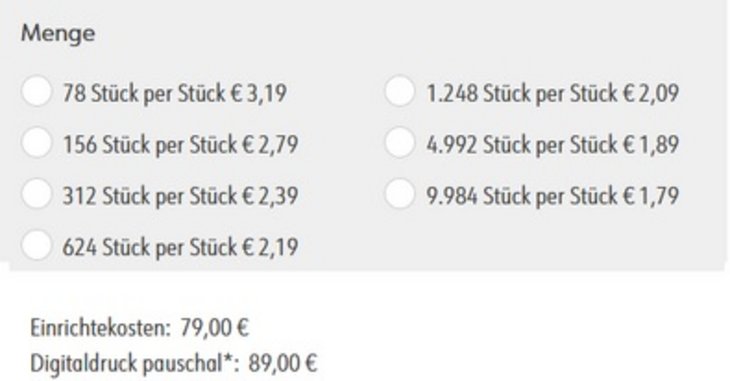The image size is (730, 381).
Task: Choose the 312 Stück quantity radio button
Action: pos(37,194)
